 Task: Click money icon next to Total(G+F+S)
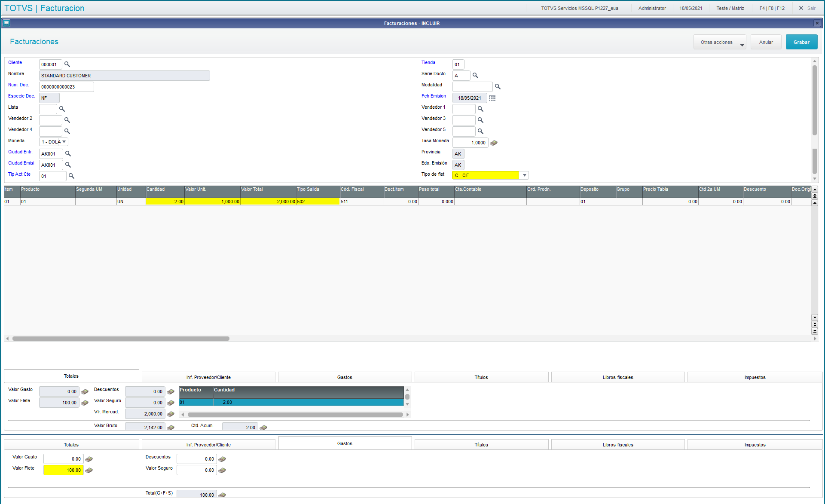tap(222, 495)
